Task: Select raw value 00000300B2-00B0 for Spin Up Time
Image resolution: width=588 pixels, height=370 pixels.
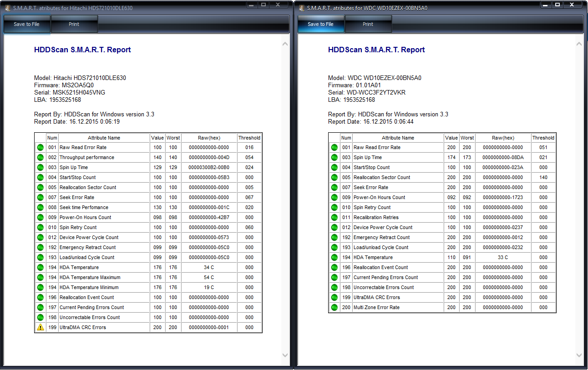Action: [x=209, y=167]
